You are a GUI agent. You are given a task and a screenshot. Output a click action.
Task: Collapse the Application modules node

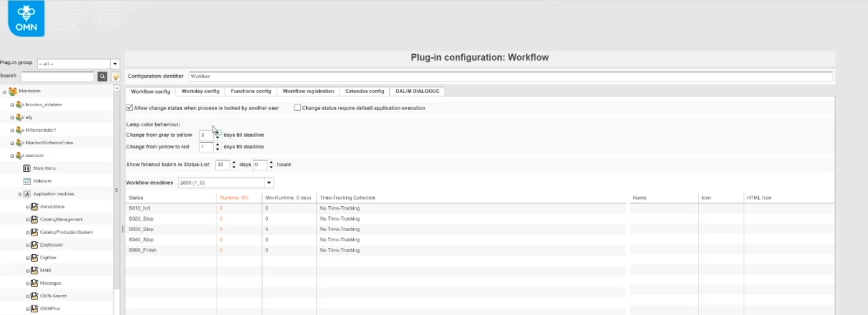[x=19, y=194]
